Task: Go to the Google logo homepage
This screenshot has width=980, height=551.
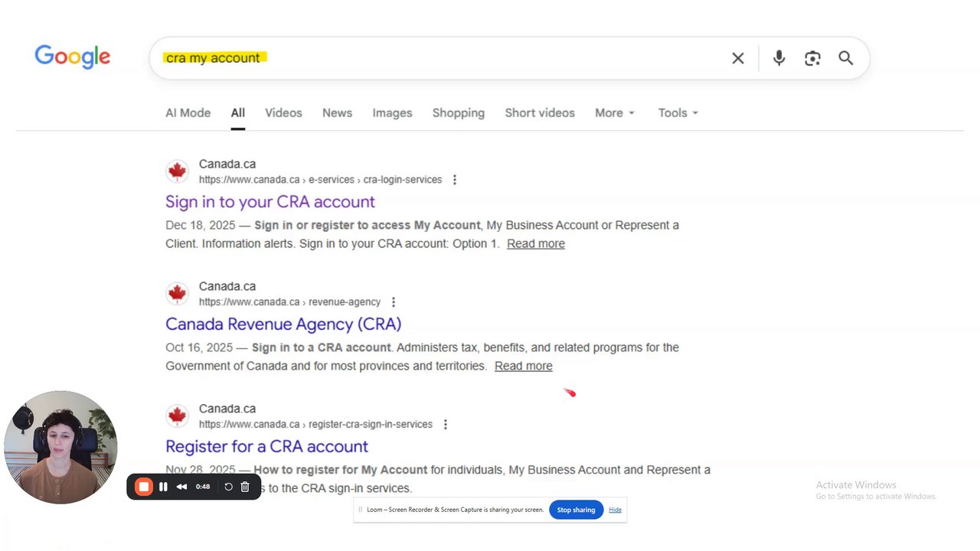Action: [x=73, y=57]
